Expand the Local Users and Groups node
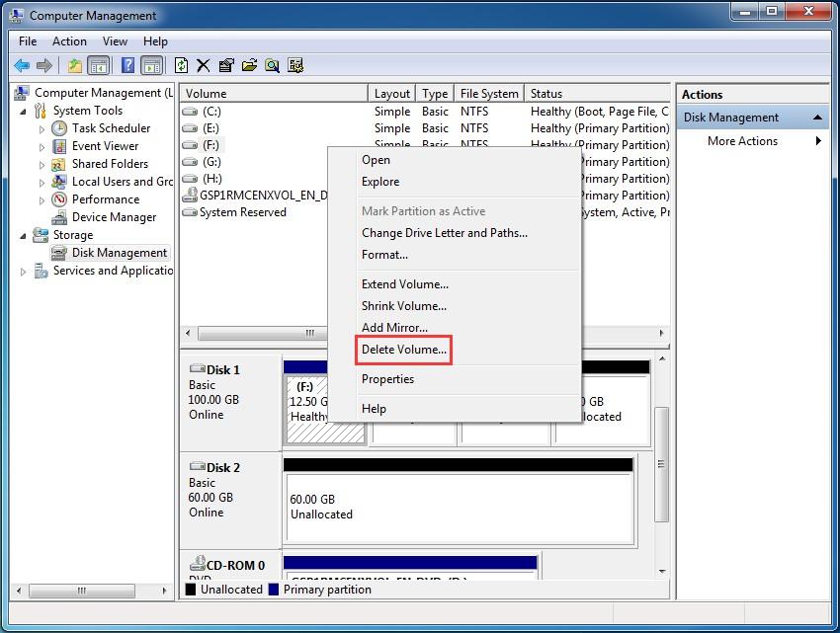This screenshot has width=840, height=633. [42, 182]
